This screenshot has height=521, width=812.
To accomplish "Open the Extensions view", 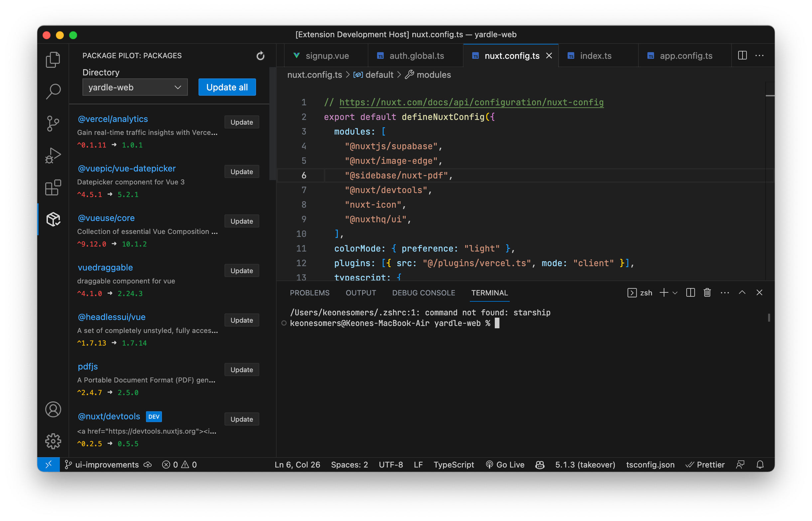I will (53, 187).
